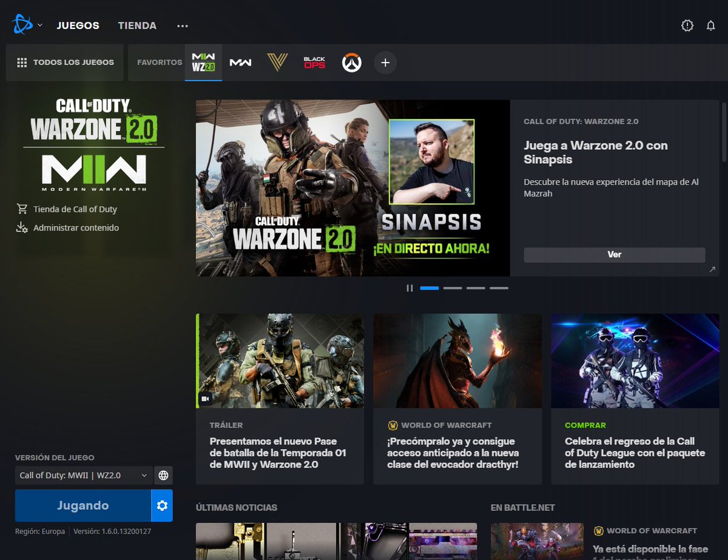Pause the banner carousel
Viewport: 728px width, 560px height.
[409, 288]
